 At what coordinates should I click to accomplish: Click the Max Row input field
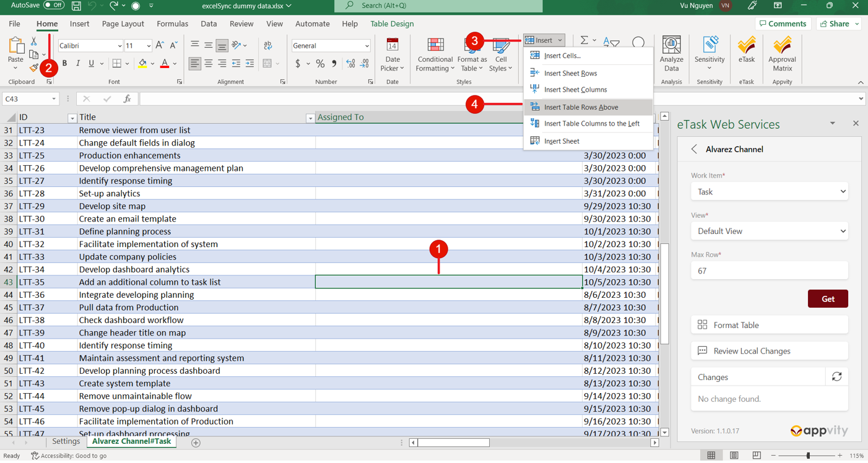click(x=770, y=270)
